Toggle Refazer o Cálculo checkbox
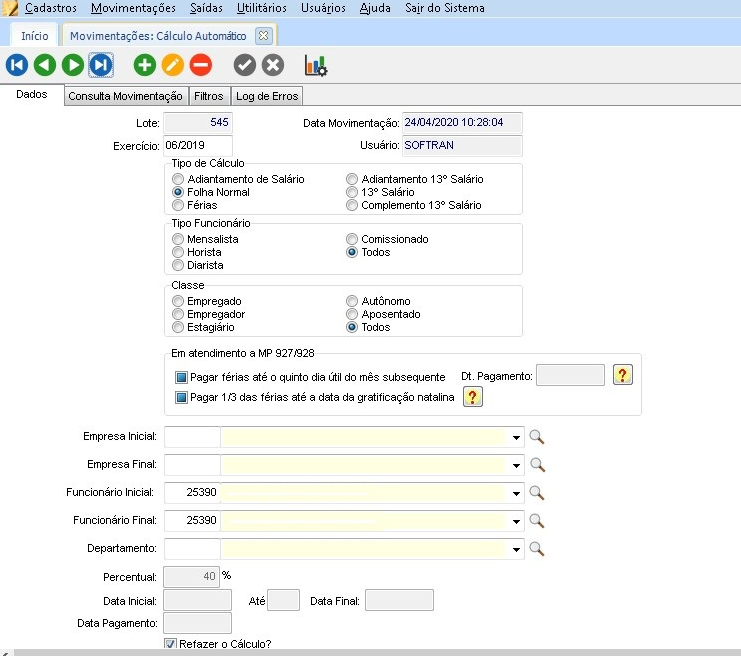 pyautogui.click(x=171, y=644)
